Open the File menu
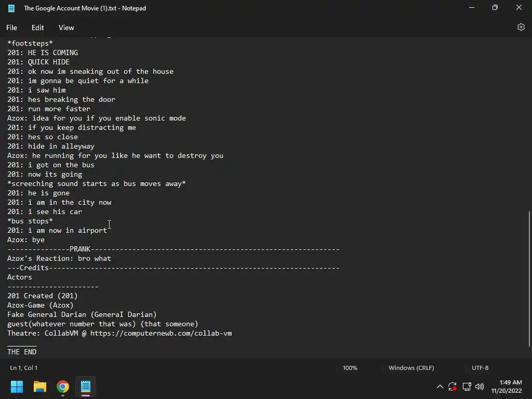This screenshot has width=532, height=399. (x=11, y=28)
